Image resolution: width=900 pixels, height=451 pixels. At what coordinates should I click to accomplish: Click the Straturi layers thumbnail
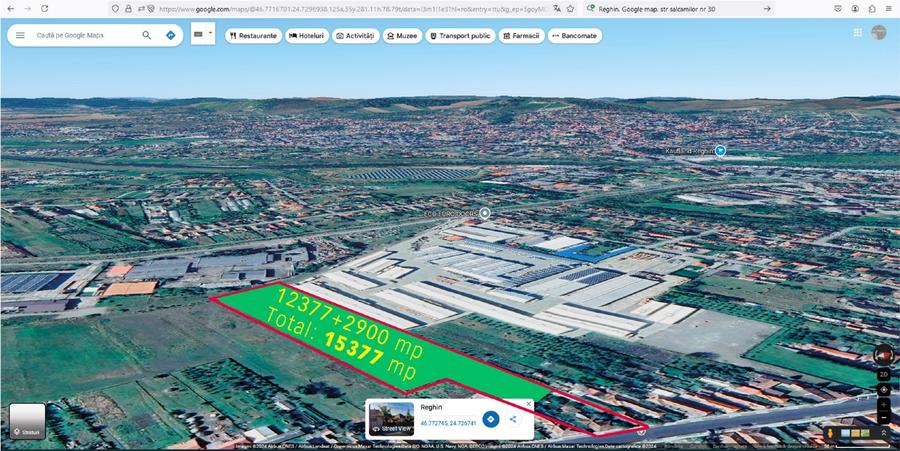(27, 421)
